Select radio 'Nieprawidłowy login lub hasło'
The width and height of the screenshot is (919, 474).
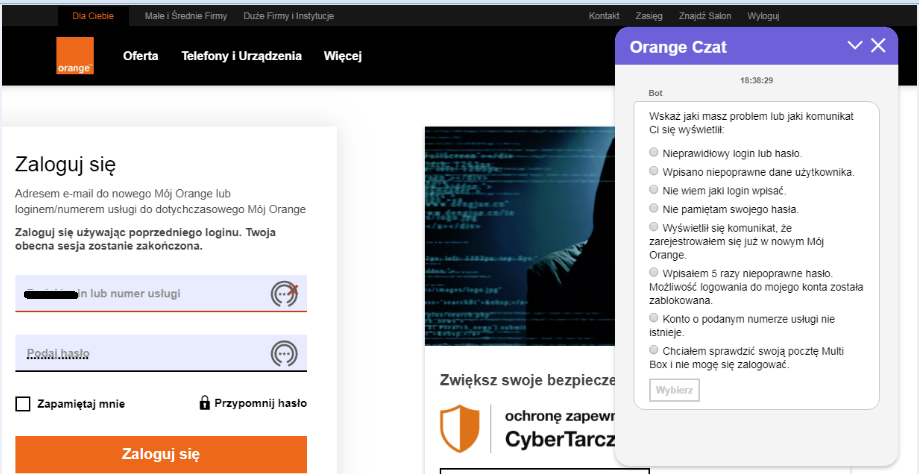(x=653, y=152)
